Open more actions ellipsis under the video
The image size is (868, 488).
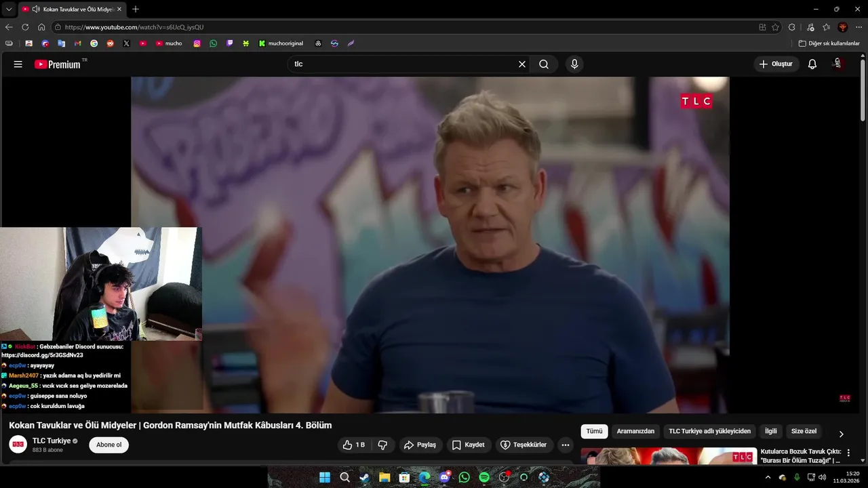[x=566, y=445]
